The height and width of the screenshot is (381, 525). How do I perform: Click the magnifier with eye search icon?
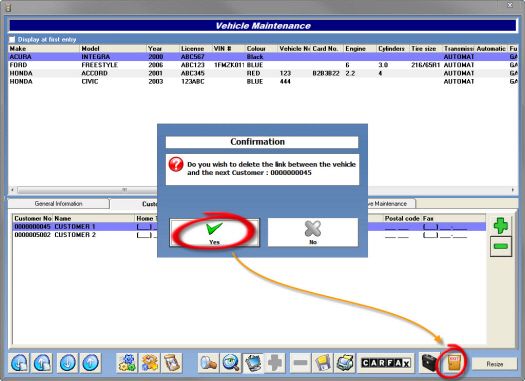(x=231, y=363)
